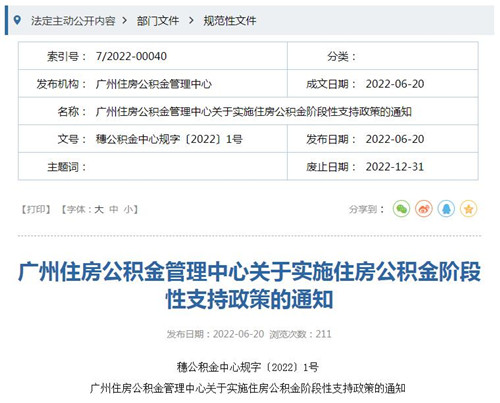Click the location pin in the breadcrumb
Screen dimensions: 500x403
click(17, 21)
